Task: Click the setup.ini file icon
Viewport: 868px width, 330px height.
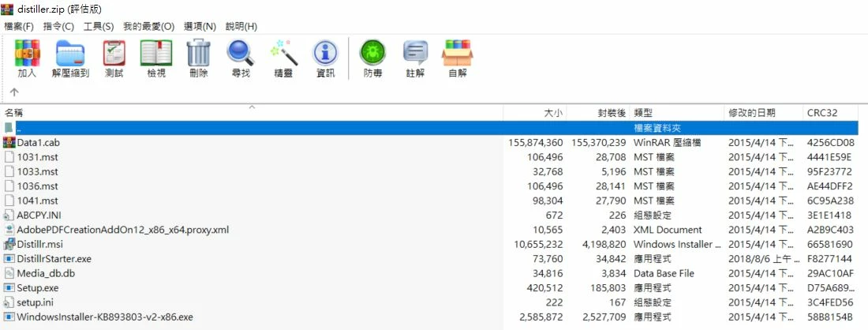Action: (x=9, y=302)
